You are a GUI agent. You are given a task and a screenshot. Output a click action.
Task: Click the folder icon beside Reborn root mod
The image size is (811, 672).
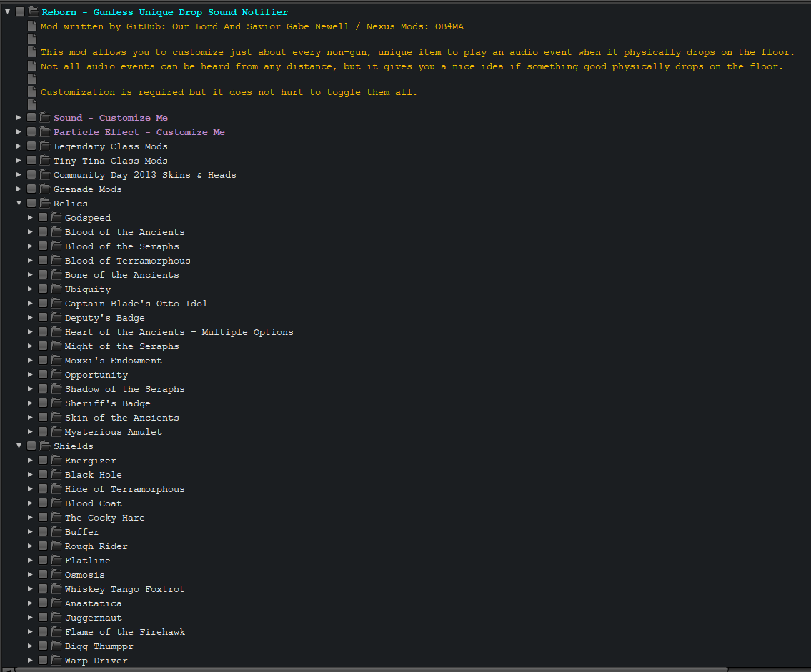tap(34, 12)
